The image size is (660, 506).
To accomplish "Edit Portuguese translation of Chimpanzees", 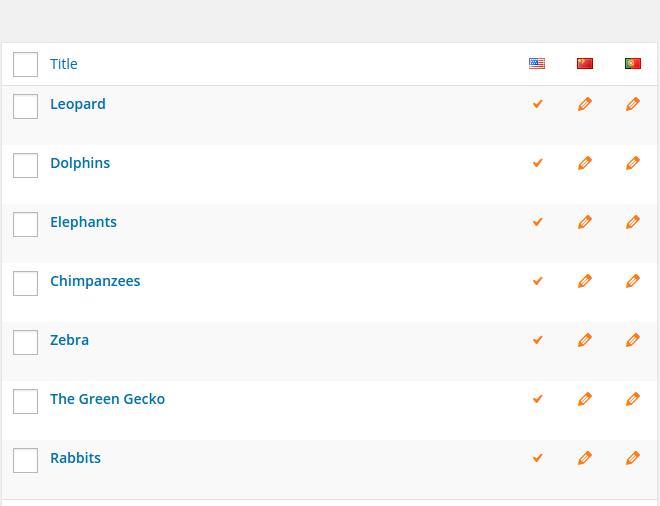I will [633, 281].
